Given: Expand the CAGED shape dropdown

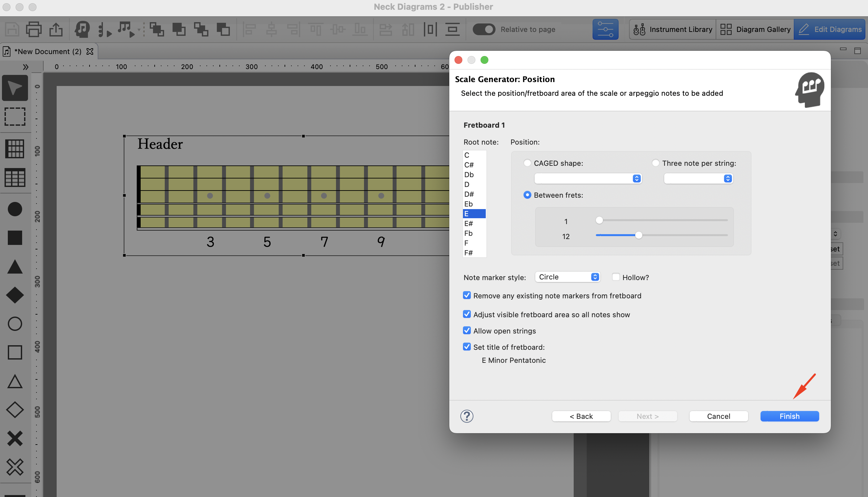Looking at the screenshot, I should (588, 178).
